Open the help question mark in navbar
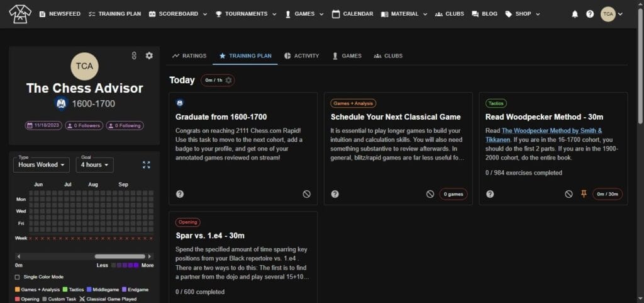 (x=589, y=14)
